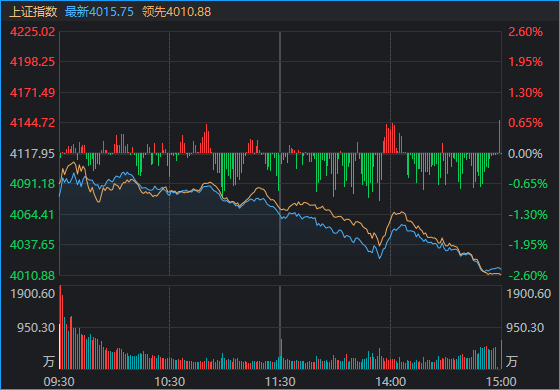The height and width of the screenshot is (390, 560).
Task: Click the 10:30 time marker
Action: point(170,382)
